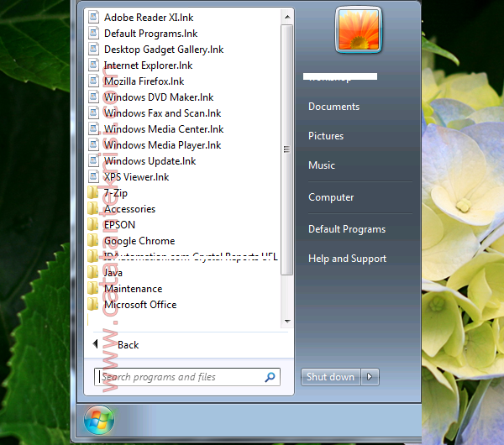
Task: Click the Adobe Reader XI shortcut icon
Action: click(93, 17)
